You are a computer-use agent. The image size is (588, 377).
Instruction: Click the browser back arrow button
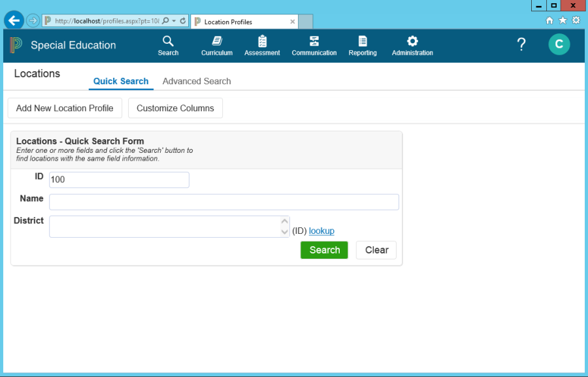[x=14, y=21]
